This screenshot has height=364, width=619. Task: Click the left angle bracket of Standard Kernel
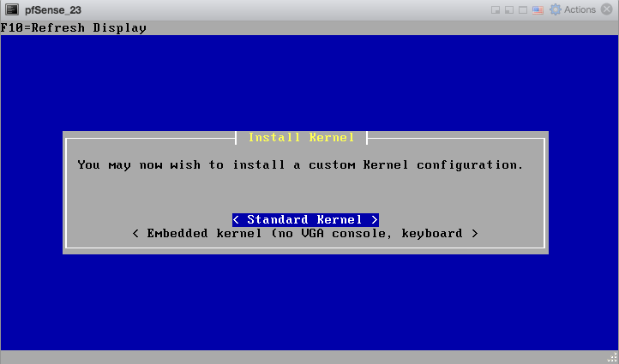pos(237,220)
